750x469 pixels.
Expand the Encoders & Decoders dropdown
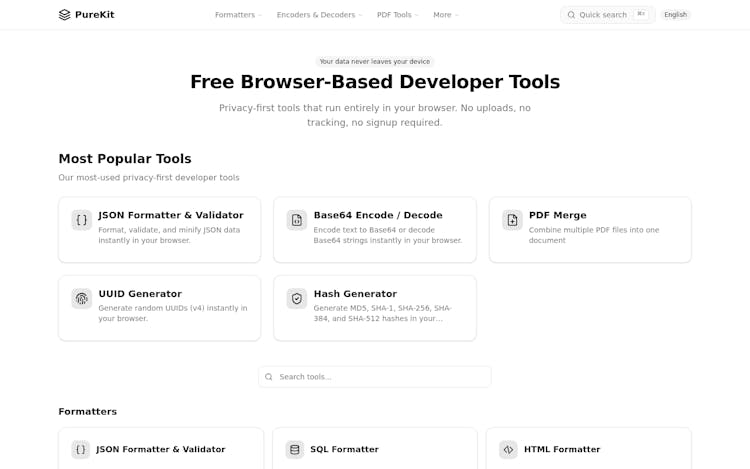pyautogui.click(x=319, y=15)
